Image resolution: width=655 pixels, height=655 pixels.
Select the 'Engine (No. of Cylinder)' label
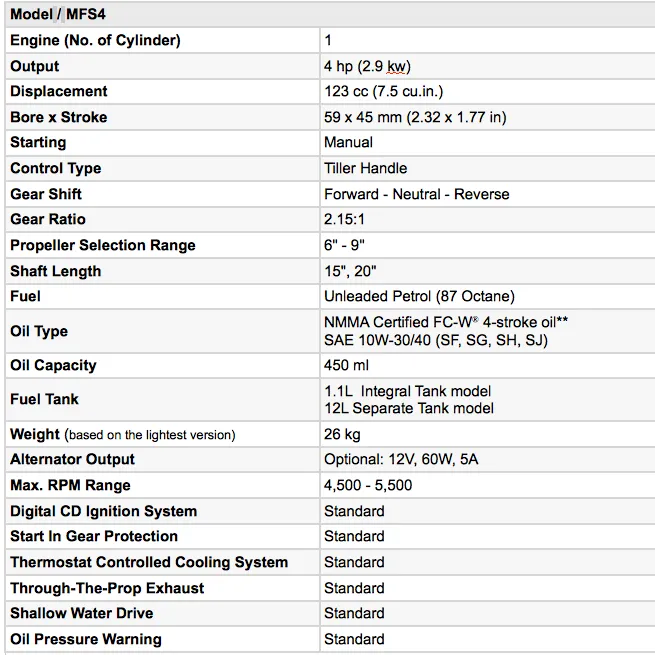(x=95, y=40)
